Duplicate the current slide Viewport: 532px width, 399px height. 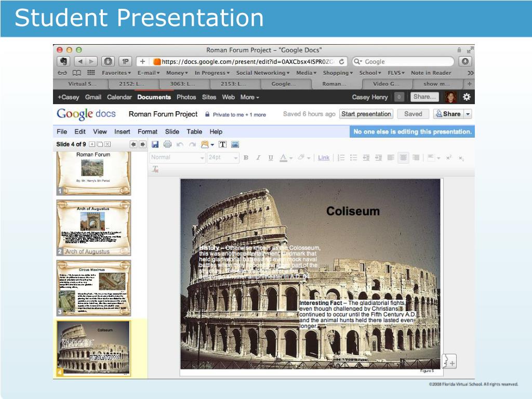(x=100, y=144)
